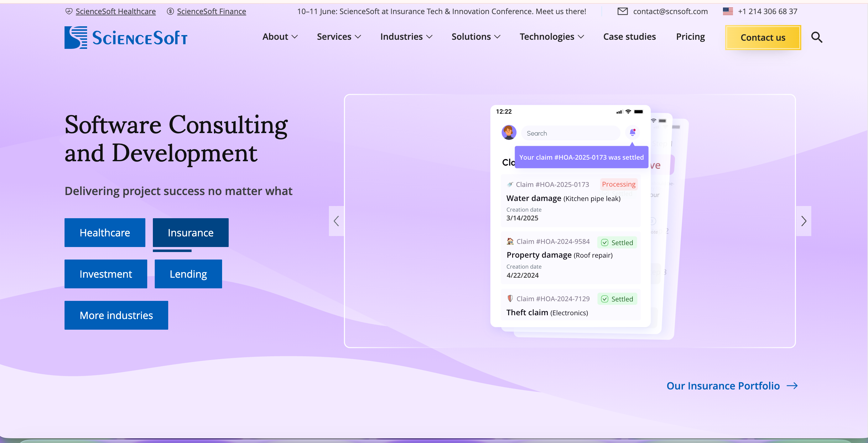This screenshot has width=868, height=443.
Task: Click the heart icon beside ScienceSoft Healthcare
Action: (x=69, y=12)
